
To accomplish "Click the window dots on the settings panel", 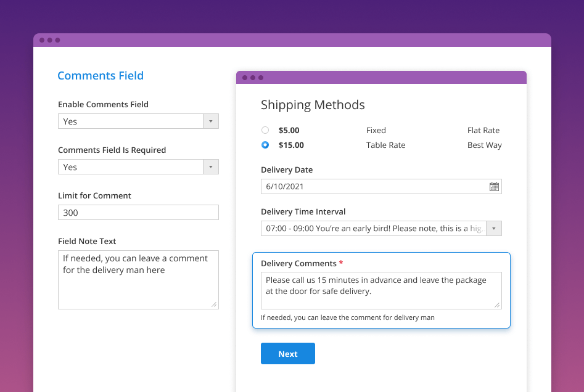I will click(x=49, y=39).
